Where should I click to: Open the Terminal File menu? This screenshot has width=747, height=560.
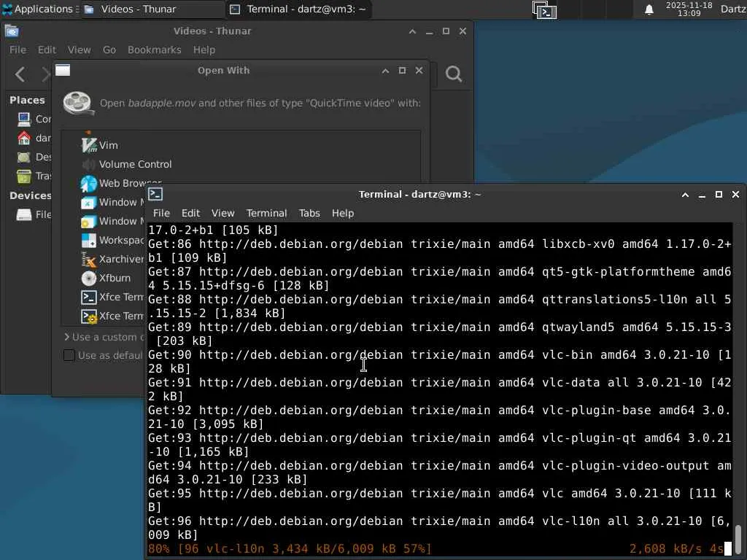[x=161, y=214]
